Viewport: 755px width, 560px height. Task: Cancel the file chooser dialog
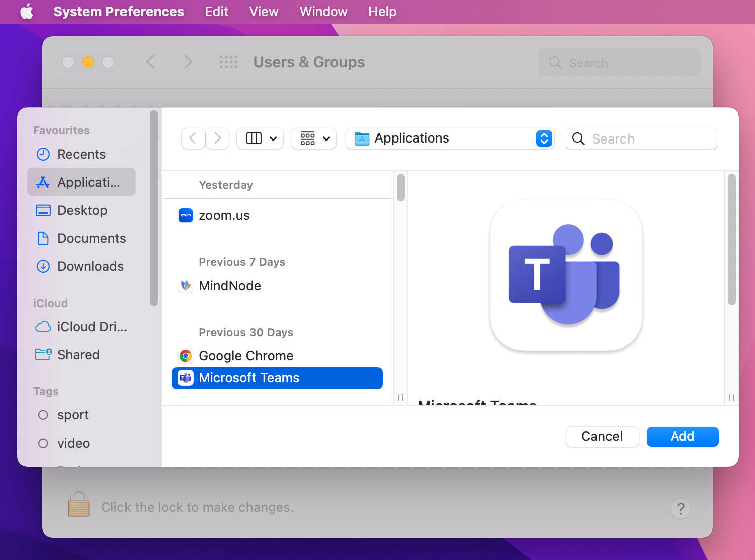[602, 436]
